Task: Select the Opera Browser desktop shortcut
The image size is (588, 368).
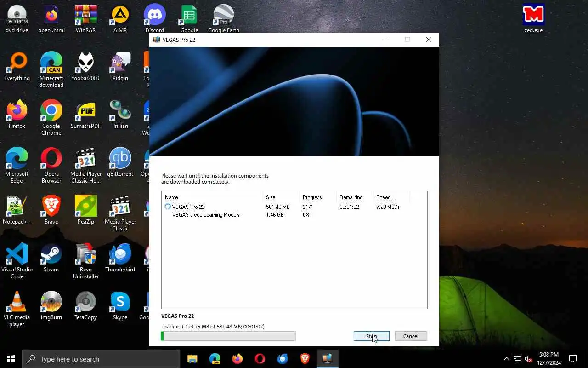Action: (x=51, y=166)
